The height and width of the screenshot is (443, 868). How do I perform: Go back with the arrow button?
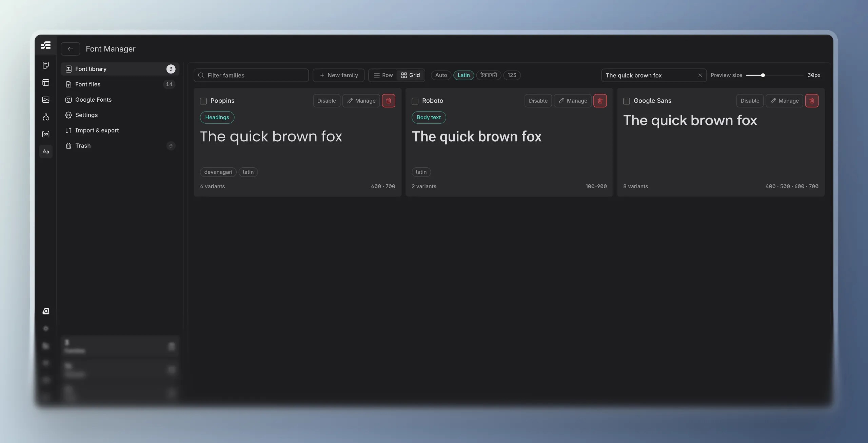click(71, 49)
